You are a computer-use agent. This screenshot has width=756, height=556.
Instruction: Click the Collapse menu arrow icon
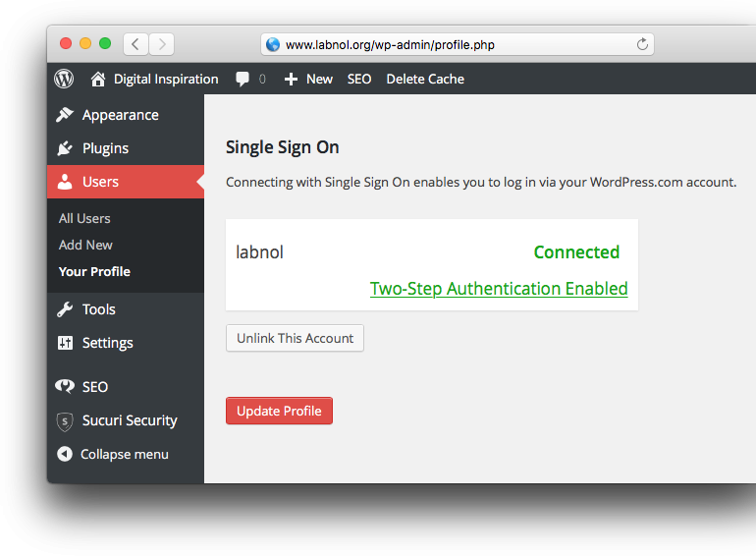(x=65, y=454)
